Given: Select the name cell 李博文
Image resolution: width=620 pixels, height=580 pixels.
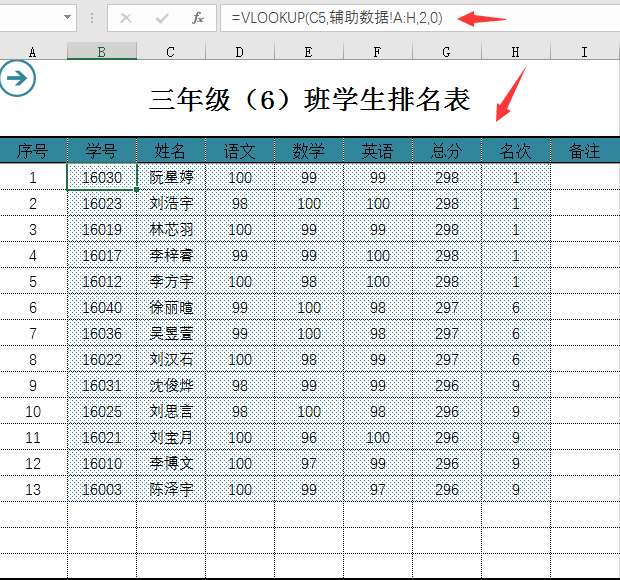Looking at the screenshot, I should point(171,463).
